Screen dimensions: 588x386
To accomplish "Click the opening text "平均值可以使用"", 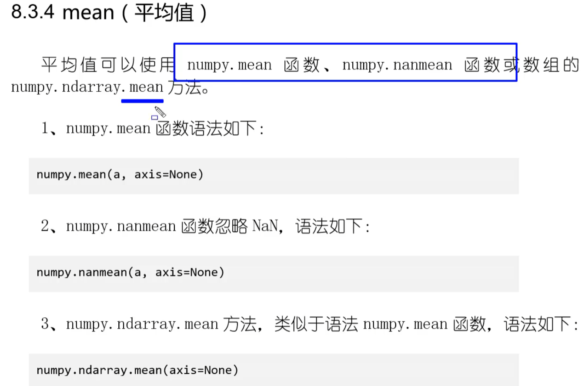I will coord(107,65).
